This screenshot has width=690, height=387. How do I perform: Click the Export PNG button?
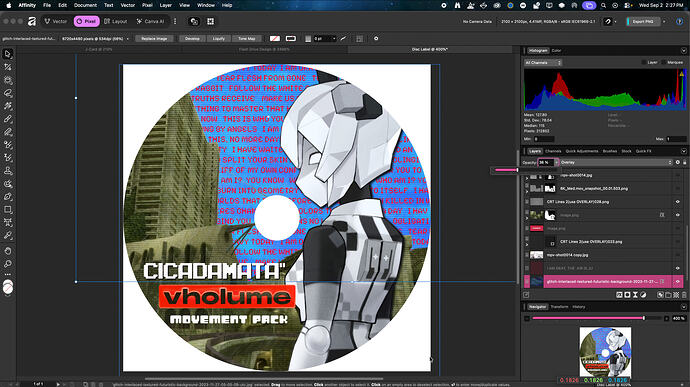coord(643,21)
